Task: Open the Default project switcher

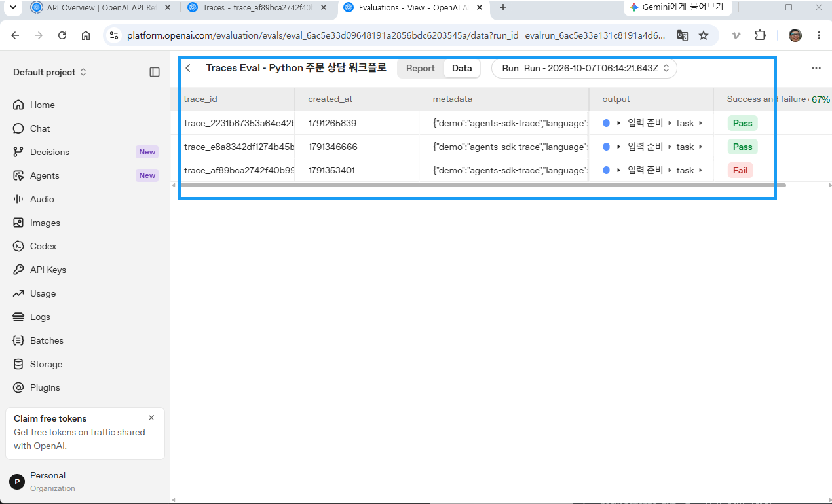Action: pos(50,72)
